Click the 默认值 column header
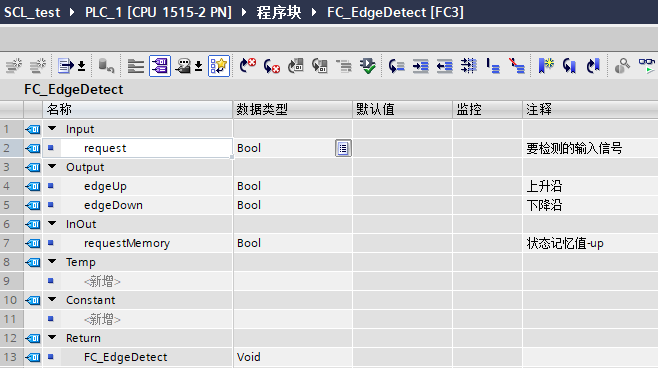 (402, 110)
